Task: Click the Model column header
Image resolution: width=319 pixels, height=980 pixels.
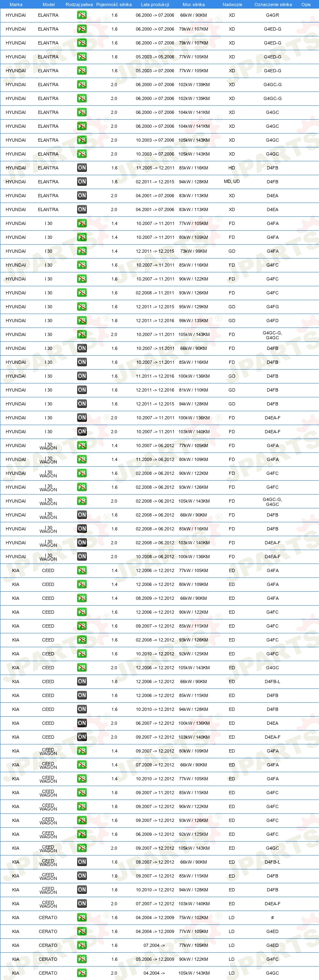Action: [49, 4]
